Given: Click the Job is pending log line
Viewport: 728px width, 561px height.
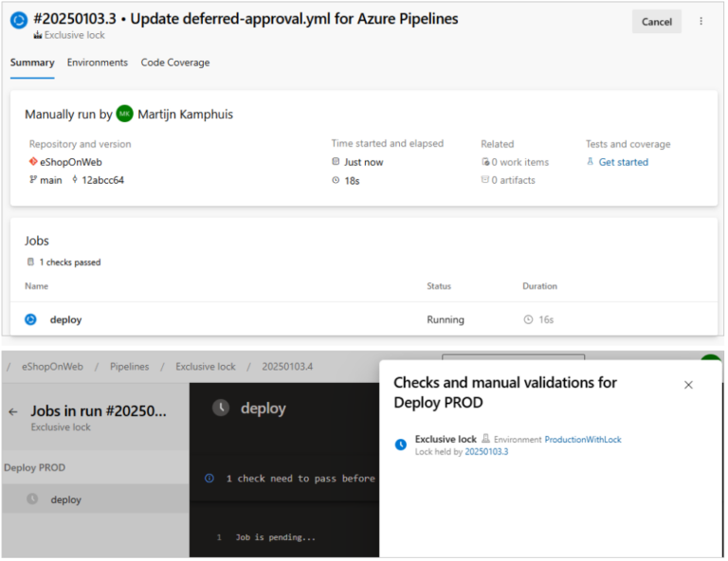Looking at the screenshot, I should click(x=275, y=537).
